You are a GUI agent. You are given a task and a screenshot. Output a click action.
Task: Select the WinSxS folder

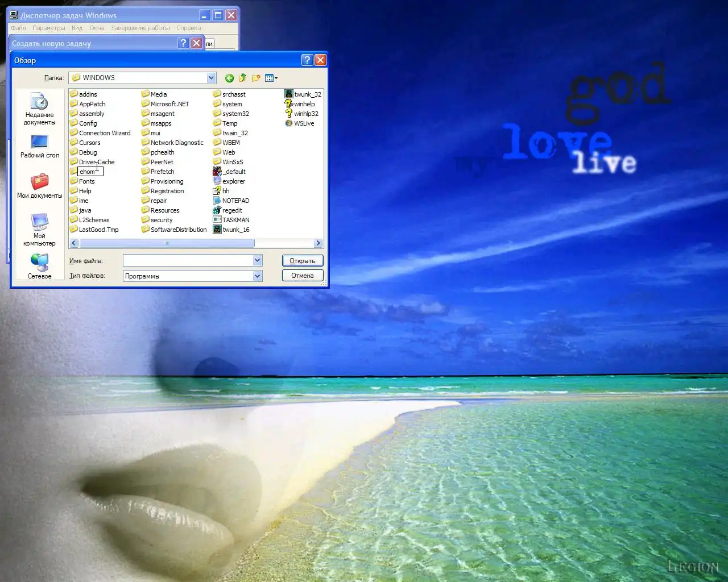point(228,162)
